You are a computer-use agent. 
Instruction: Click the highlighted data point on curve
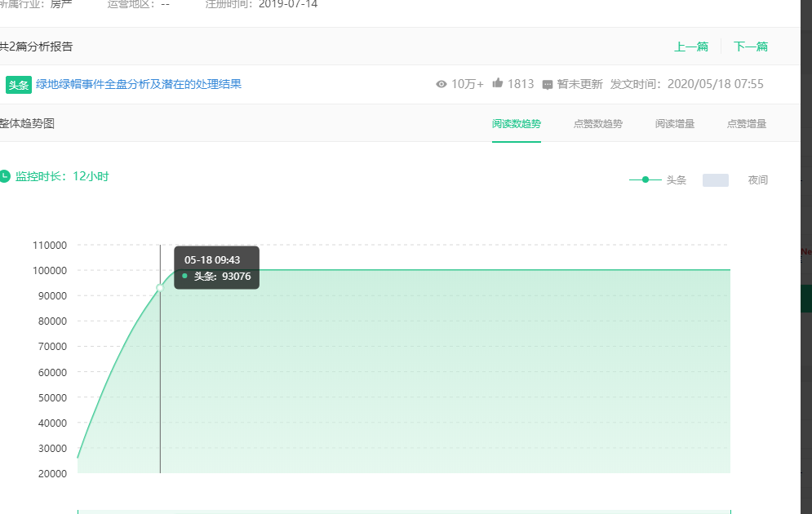(160, 287)
